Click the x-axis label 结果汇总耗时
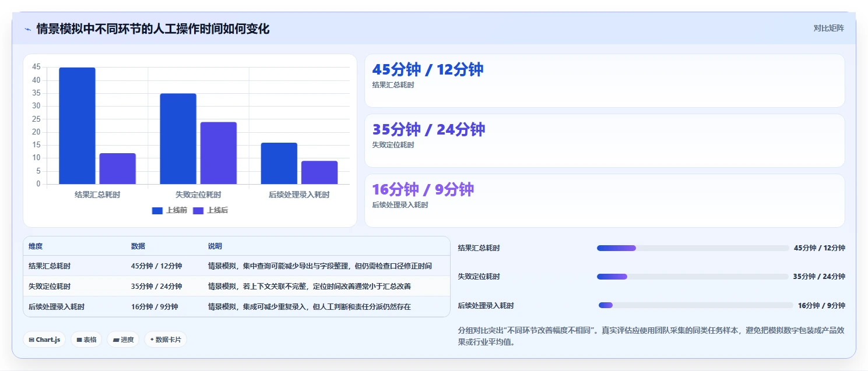 point(97,195)
